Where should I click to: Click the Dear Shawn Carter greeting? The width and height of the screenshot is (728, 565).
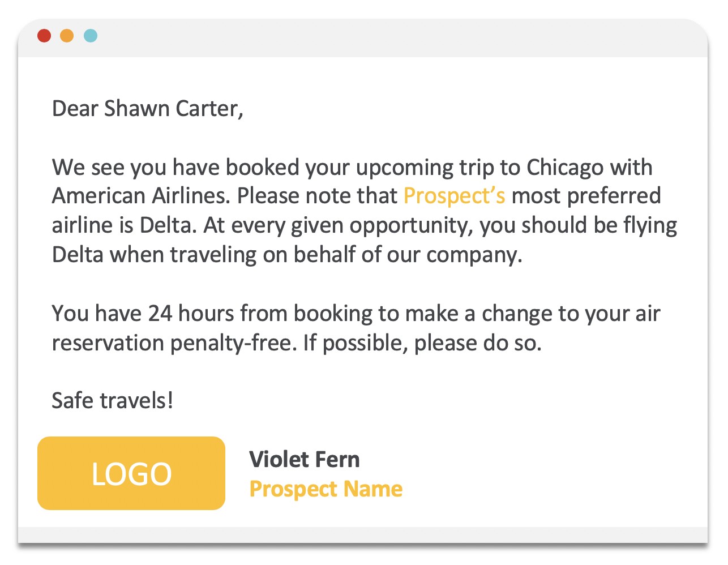pos(148,109)
